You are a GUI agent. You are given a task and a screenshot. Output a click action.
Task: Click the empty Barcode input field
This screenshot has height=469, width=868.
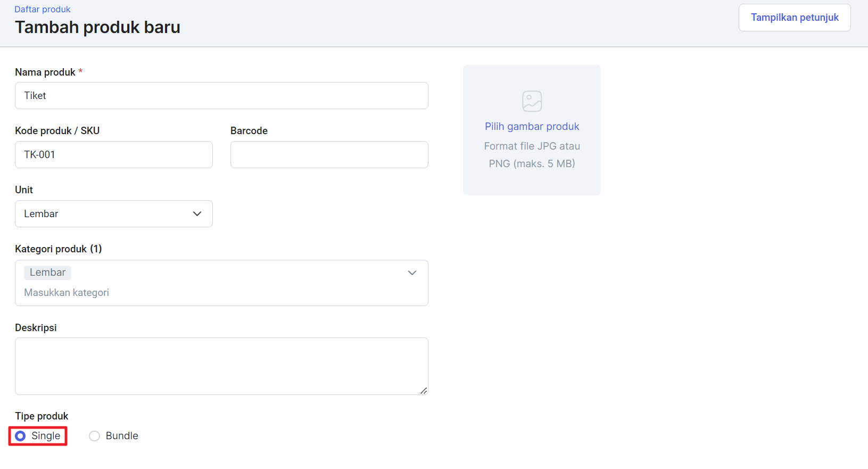(329, 155)
